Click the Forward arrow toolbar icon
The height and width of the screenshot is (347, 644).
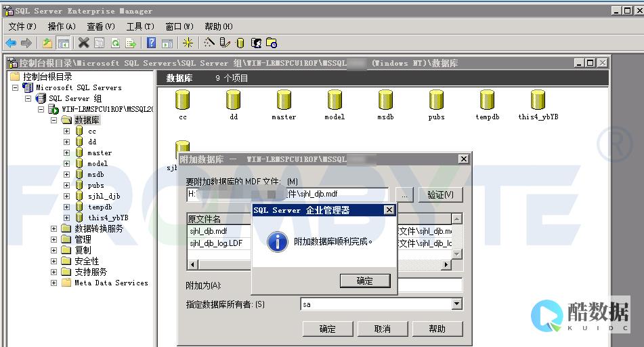(26, 43)
